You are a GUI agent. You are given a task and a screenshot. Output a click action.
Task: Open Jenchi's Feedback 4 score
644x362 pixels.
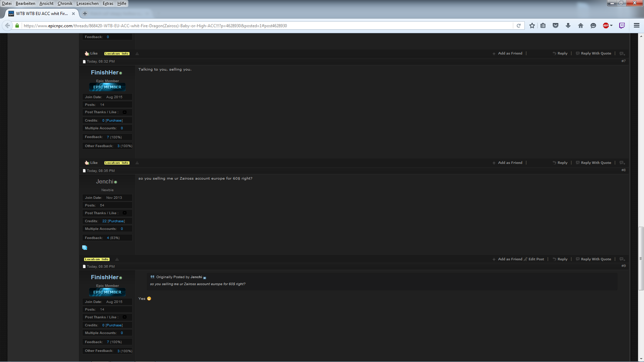tap(108, 238)
